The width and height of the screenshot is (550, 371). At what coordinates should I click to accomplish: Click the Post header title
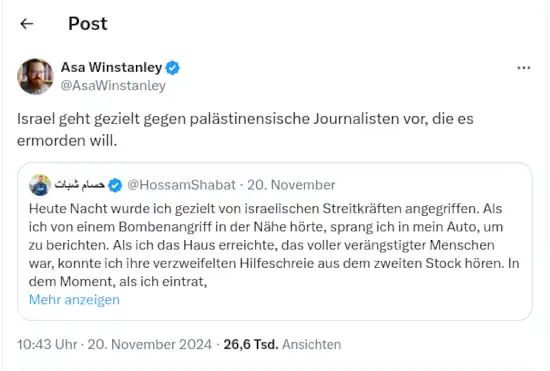(88, 24)
